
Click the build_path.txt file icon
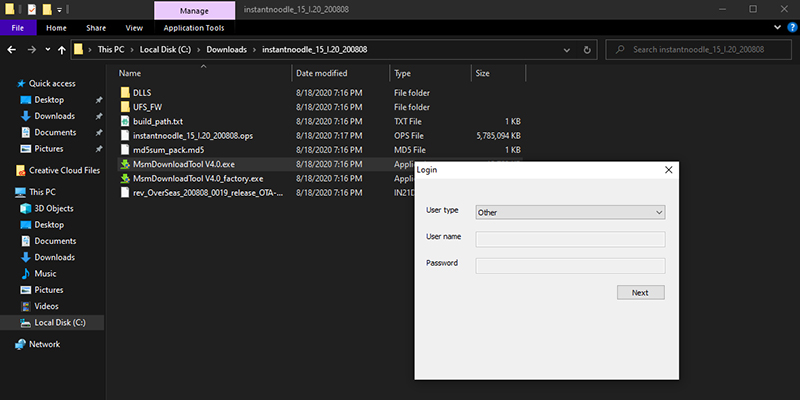pyautogui.click(x=125, y=121)
